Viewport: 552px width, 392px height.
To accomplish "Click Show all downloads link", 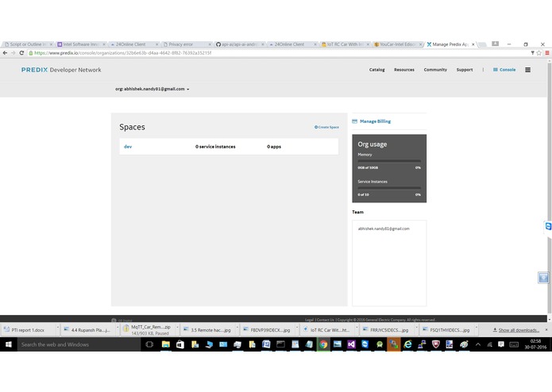I will 519,330.
